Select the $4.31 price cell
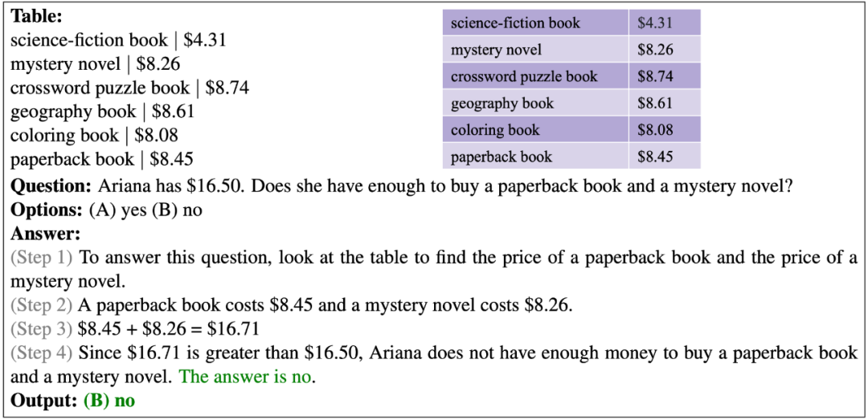 click(x=665, y=22)
